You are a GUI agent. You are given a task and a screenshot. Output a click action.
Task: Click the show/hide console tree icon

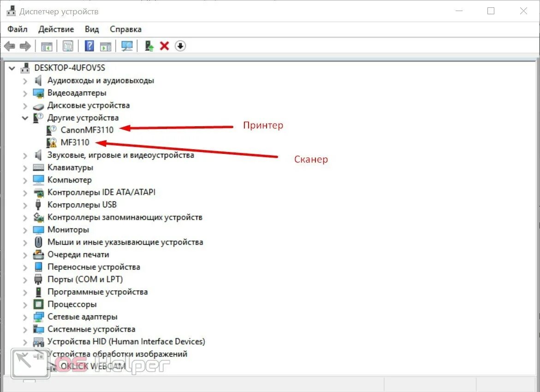47,46
